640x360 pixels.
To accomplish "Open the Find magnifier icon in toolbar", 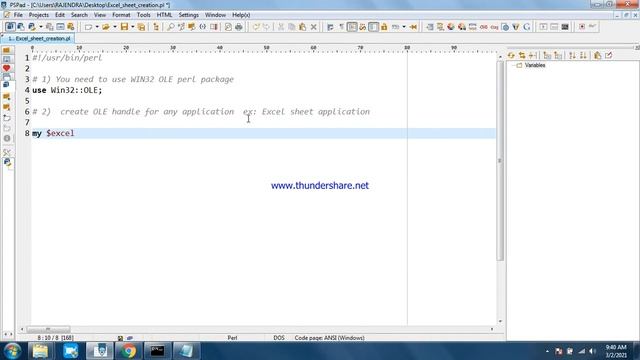I will click(171, 27).
